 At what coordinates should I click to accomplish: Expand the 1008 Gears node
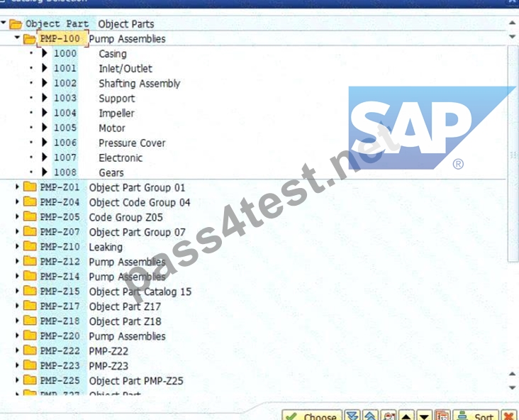[45, 172]
